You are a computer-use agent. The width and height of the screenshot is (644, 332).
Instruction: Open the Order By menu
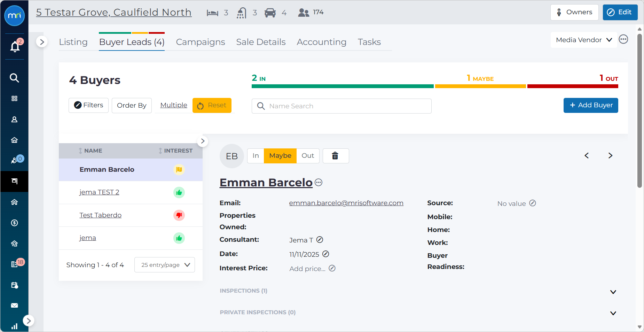tap(132, 106)
